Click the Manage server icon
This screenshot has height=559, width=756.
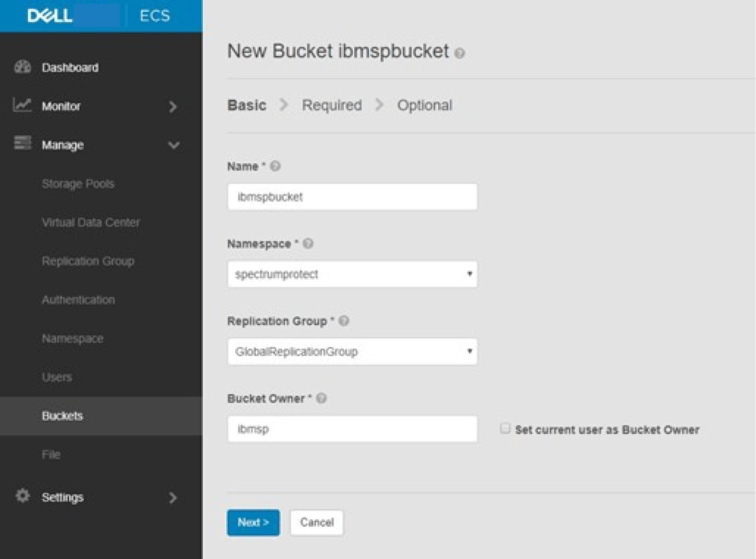(22, 143)
